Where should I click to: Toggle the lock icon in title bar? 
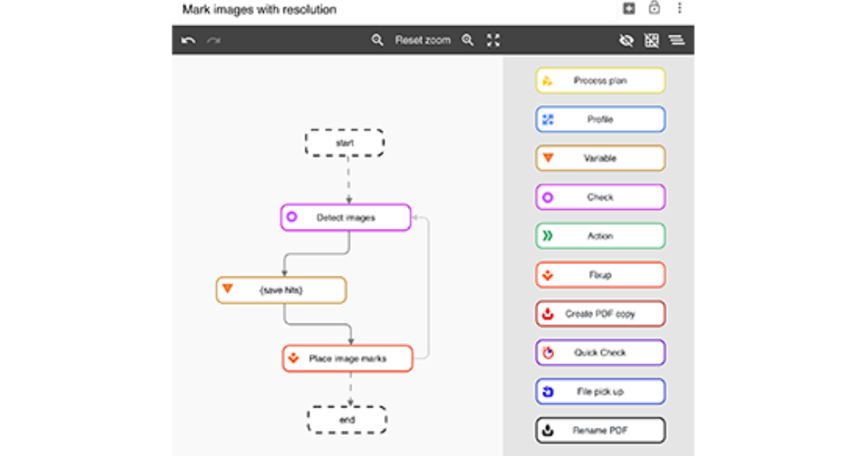pyautogui.click(x=654, y=9)
